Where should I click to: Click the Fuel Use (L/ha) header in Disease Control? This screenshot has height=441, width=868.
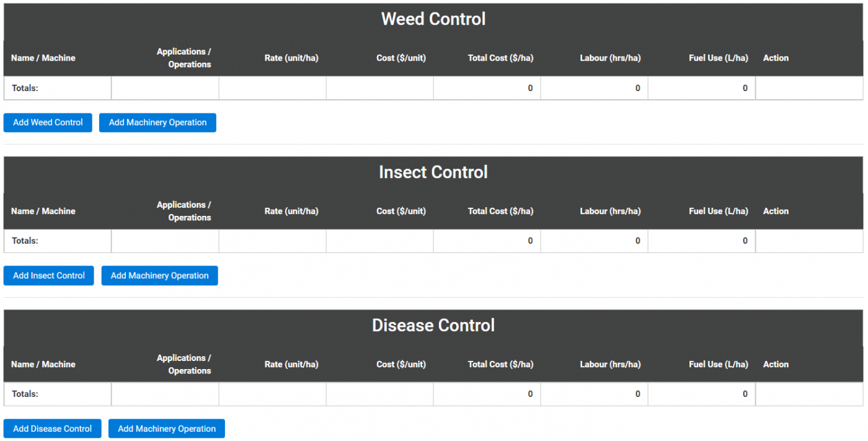718,364
